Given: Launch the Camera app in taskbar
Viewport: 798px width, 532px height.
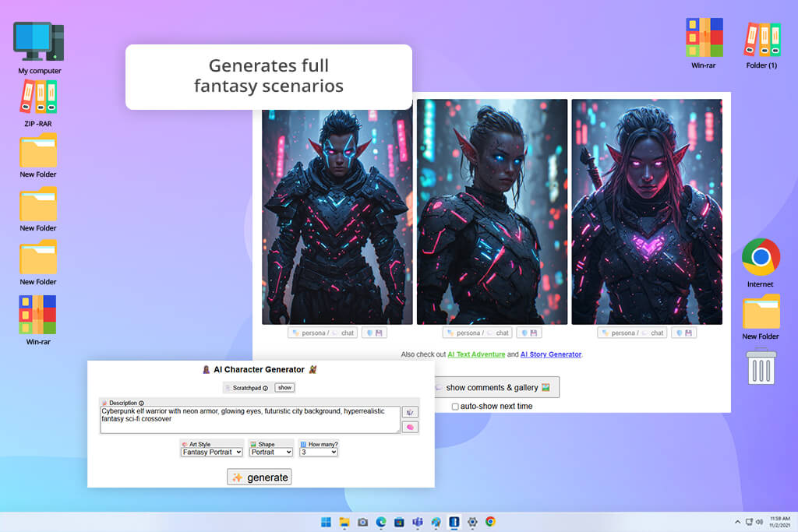Looking at the screenshot, I should (x=362, y=522).
